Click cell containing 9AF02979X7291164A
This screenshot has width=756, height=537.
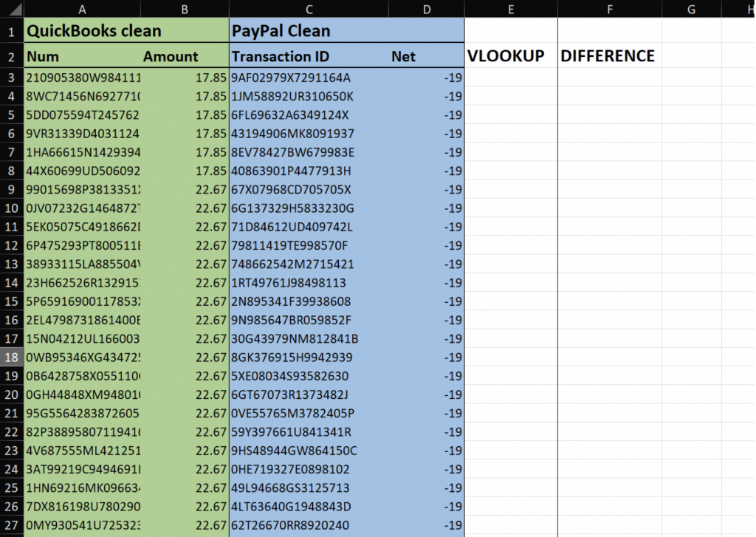click(x=291, y=78)
